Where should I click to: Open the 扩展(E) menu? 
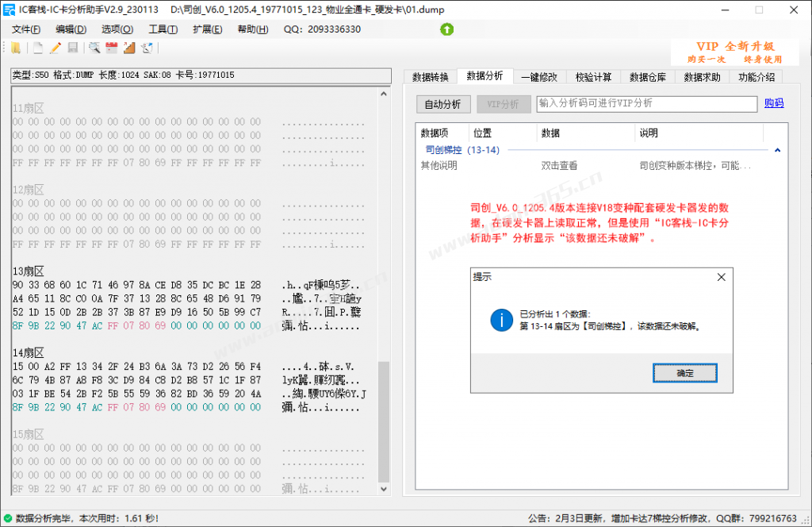click(x=208, y=29)
